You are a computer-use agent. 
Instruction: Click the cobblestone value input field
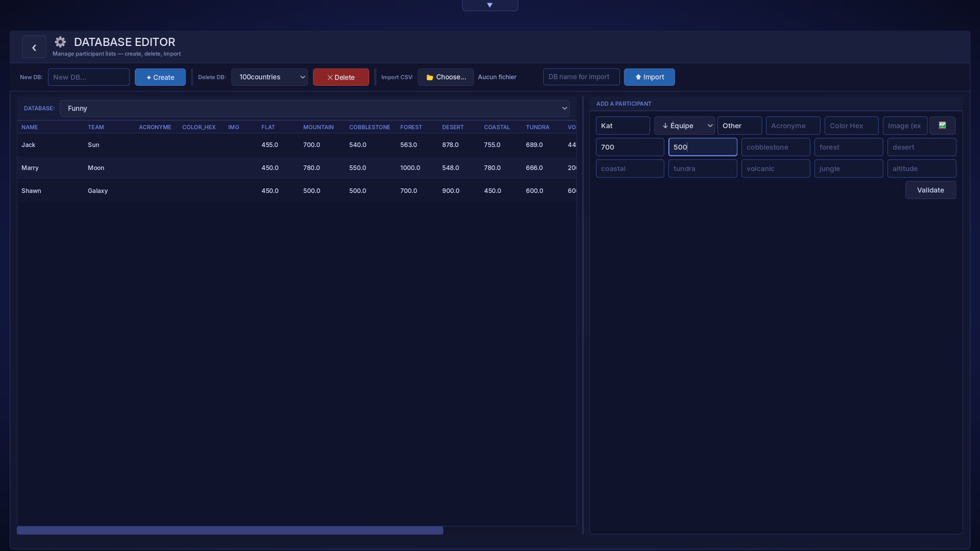(775, 147)
